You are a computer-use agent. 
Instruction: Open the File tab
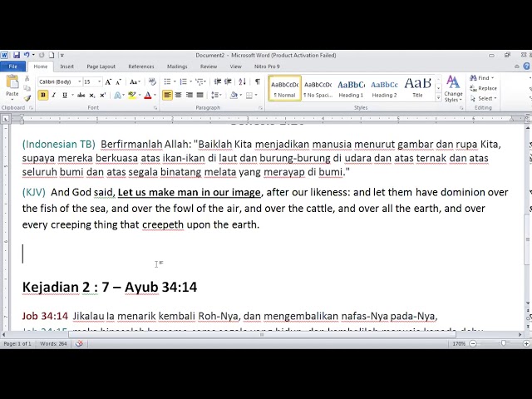(13, 66)
